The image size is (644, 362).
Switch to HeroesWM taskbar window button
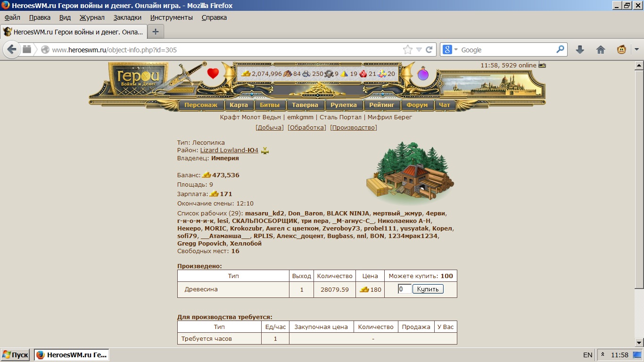pos(72,354)
